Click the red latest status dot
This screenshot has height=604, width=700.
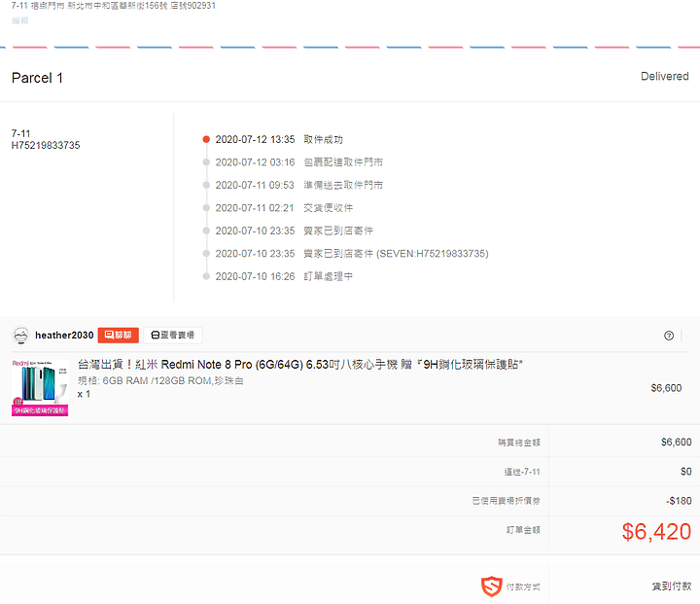pyautogui.click(x=206, y=139)
